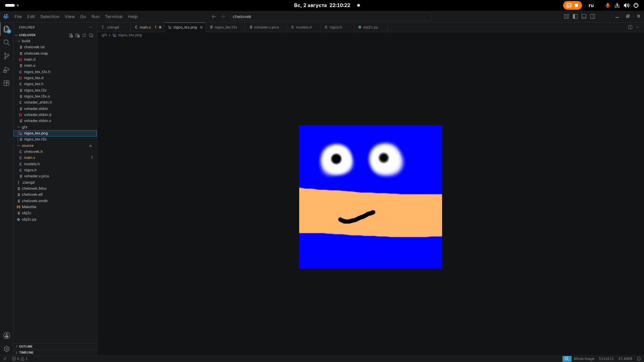The height and width of the screenshot is (362, 644).
Task: Toggle Primary Side Bar visibility
Action: pyautogui.click(x=575, y=16)
